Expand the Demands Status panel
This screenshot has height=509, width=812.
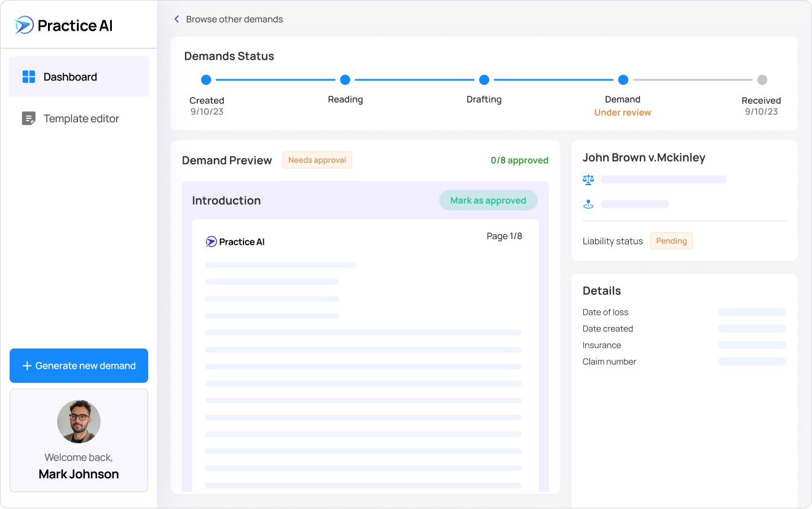coord(229,56)
